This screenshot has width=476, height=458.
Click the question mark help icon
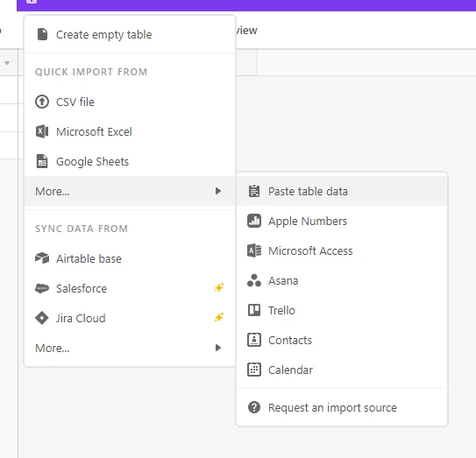254,407
